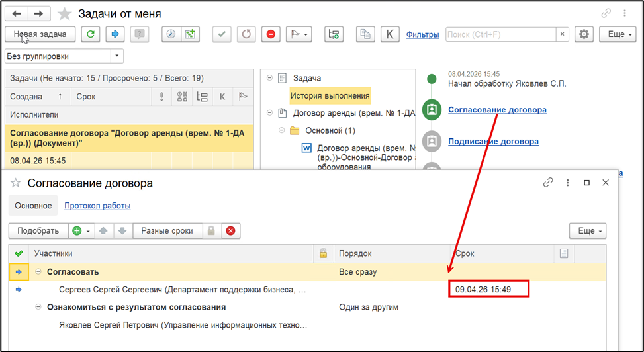Copy link icon in main window header
Viewport: 644px width, 352px height.
[606, 13]
